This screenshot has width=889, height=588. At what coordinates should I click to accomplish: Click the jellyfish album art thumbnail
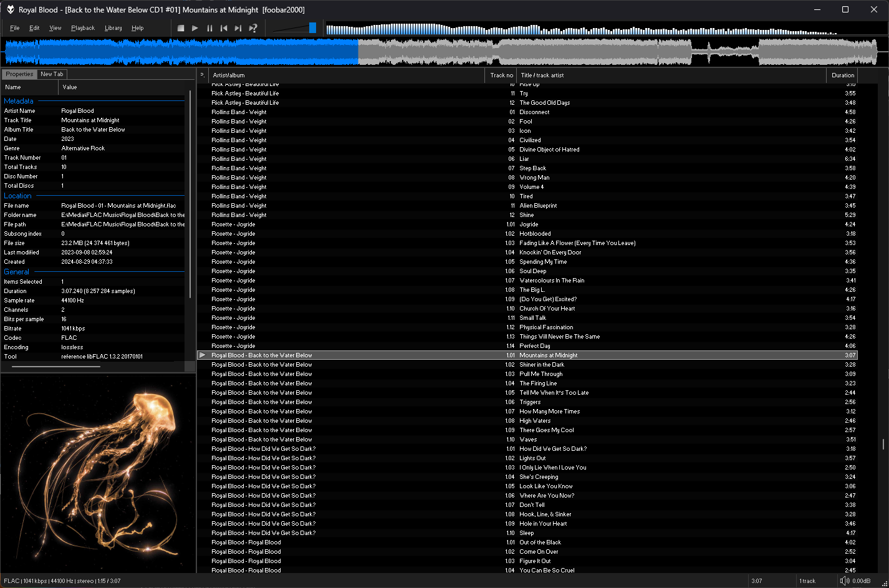point(99,473)
